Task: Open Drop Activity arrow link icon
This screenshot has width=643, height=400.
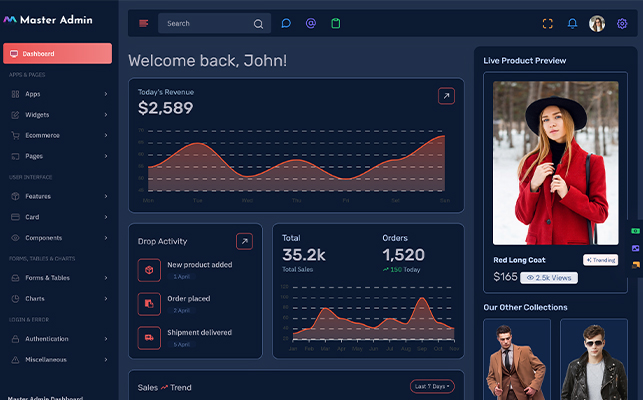Action: (x=244, y=241)
